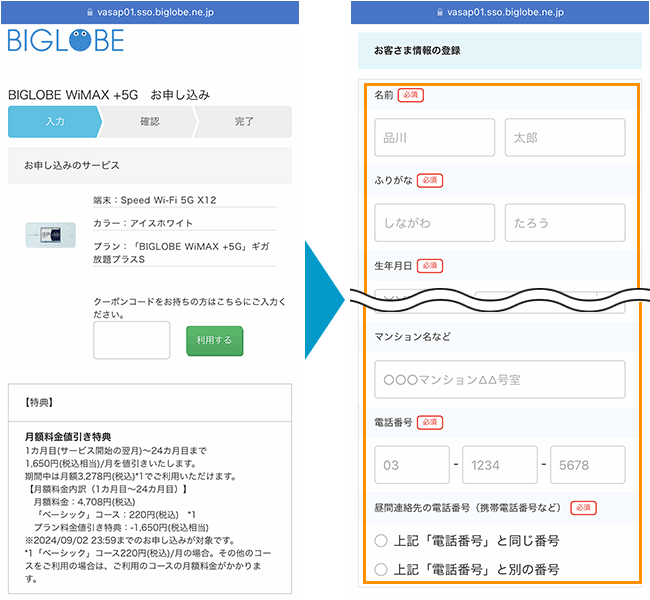Click the プラン ギガ放題プラスS text
Viewport: 650px width, 600px height.
[x=181, y=253]
